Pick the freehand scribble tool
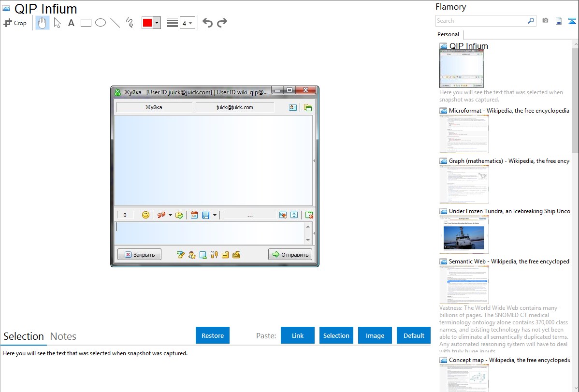The image size is (579, 392). (130, 23)
